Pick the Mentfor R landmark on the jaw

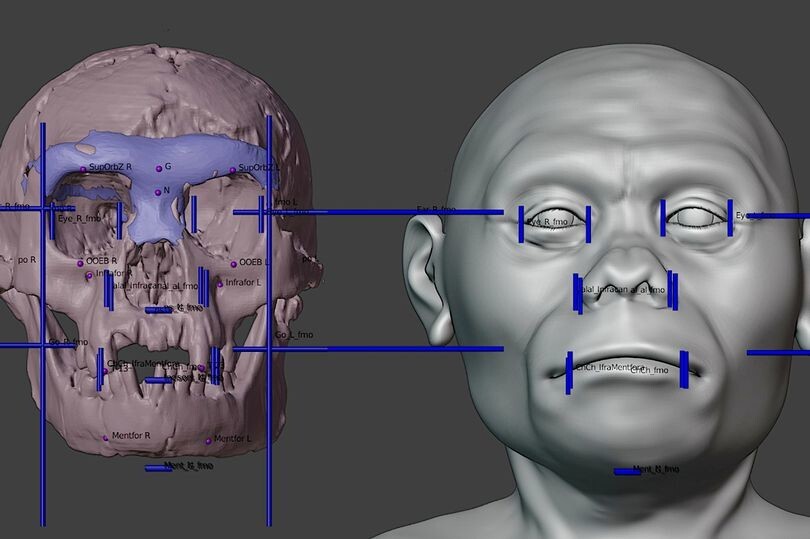(104, 438)
